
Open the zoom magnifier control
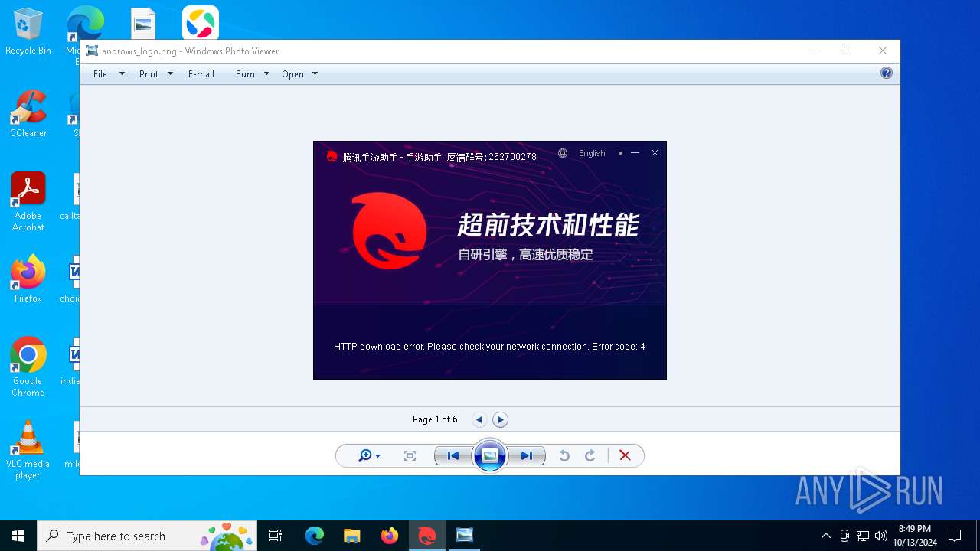tap(369, 456)
